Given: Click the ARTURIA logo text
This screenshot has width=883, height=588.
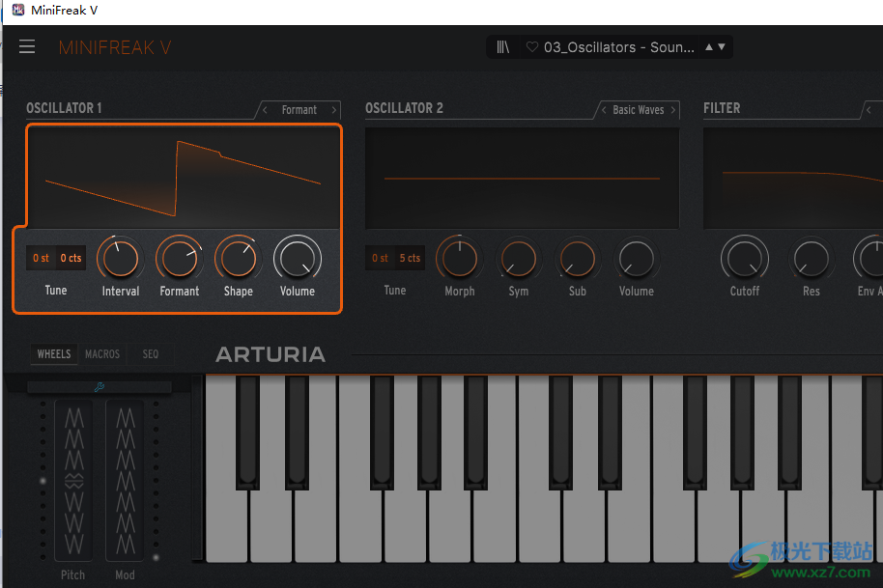Looking at the screenshot, I should tap(271, 354).
